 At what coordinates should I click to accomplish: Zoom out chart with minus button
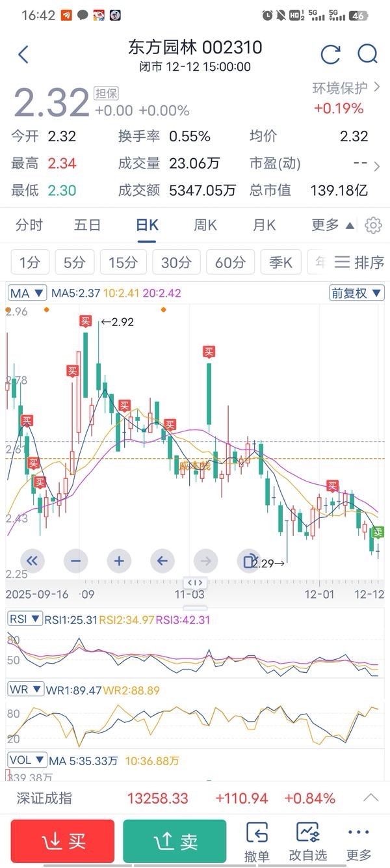[x=76, y=560]
